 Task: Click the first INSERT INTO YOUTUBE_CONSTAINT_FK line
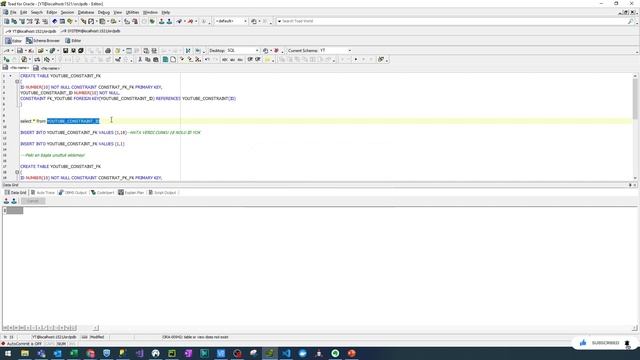[x=110, y=133]
